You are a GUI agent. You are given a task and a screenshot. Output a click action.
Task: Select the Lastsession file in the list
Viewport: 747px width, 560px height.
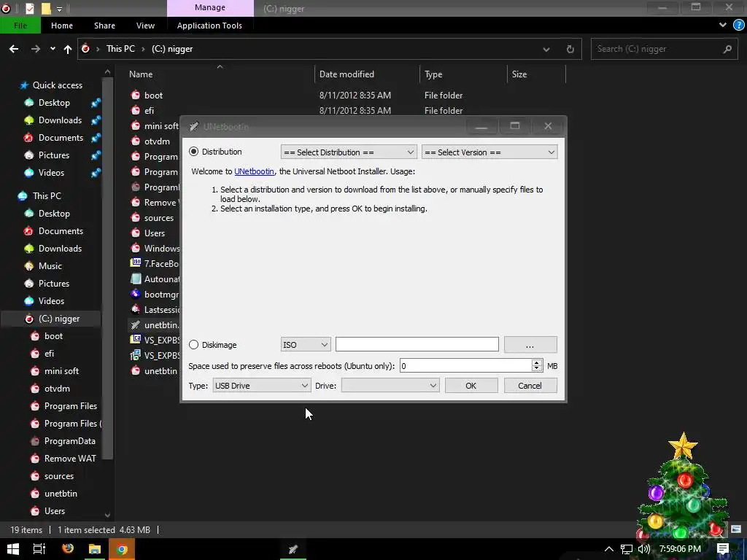pyautogui.click(x=155, y=309)
